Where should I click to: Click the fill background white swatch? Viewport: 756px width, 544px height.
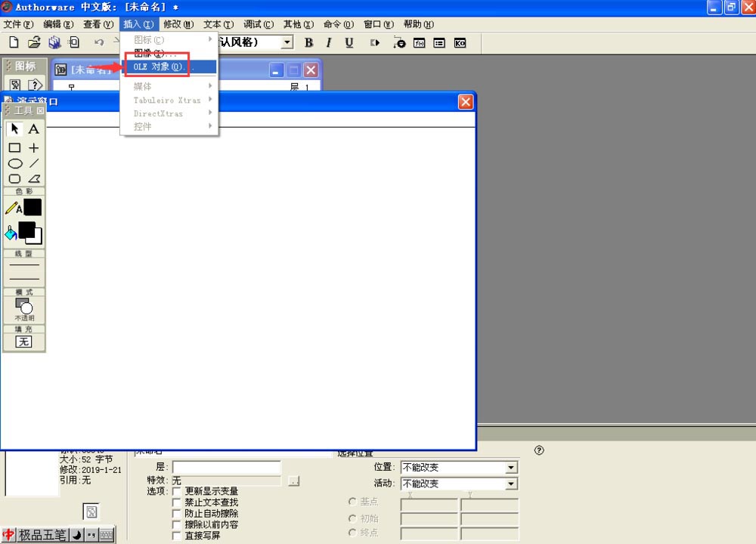38,238
